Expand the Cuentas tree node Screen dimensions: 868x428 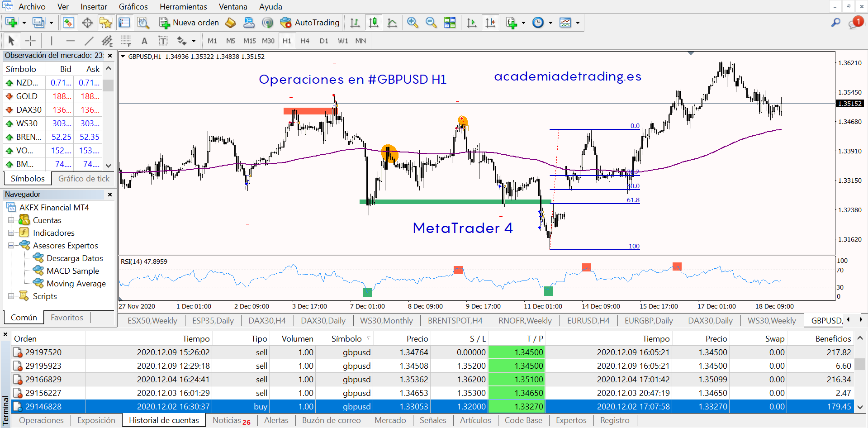[x=11, y=220]
